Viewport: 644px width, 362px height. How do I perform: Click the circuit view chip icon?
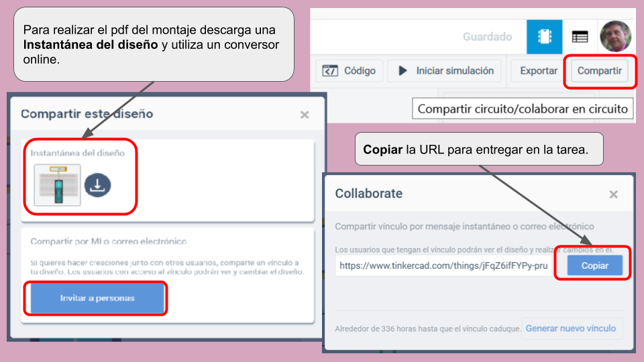[x=544, y=36]
